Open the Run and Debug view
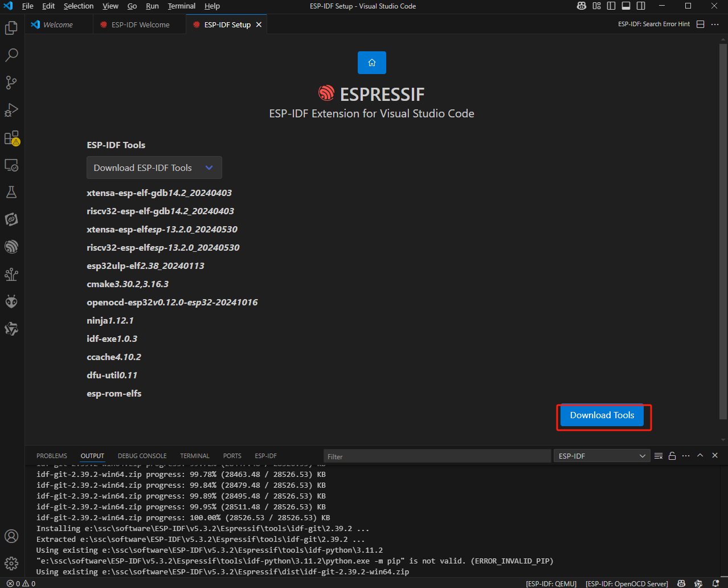 point(11,109)
